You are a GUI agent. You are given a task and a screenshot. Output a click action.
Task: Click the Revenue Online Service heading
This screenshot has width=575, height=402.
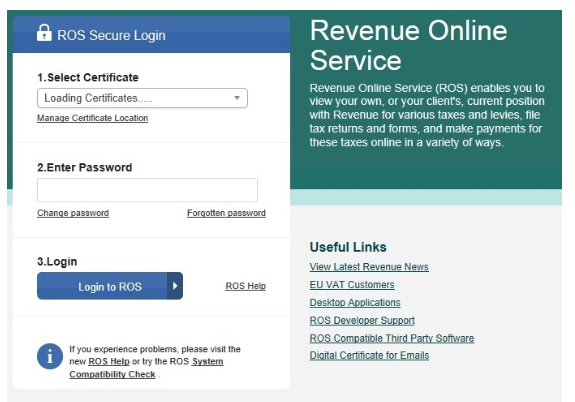(409, 45)
